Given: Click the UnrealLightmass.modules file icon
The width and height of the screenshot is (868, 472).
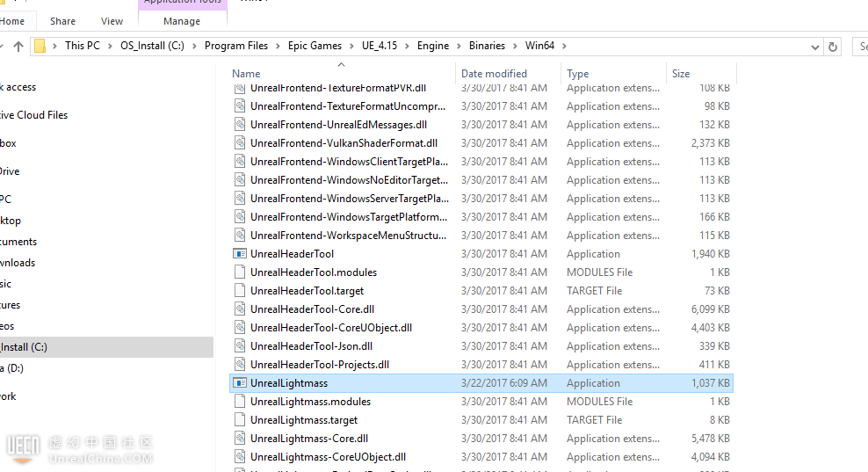Looking at the screenshot, I should pyautogui.click(x=240, y=401).
